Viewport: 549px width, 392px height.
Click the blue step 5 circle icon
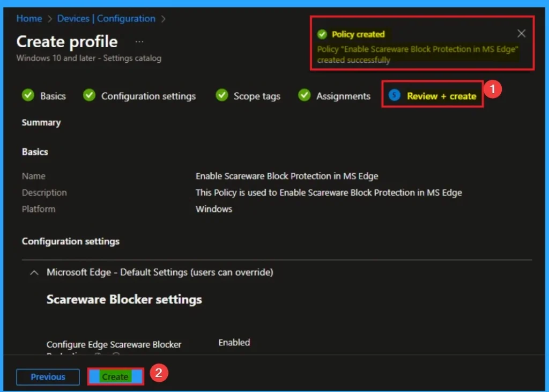point(394,95)
